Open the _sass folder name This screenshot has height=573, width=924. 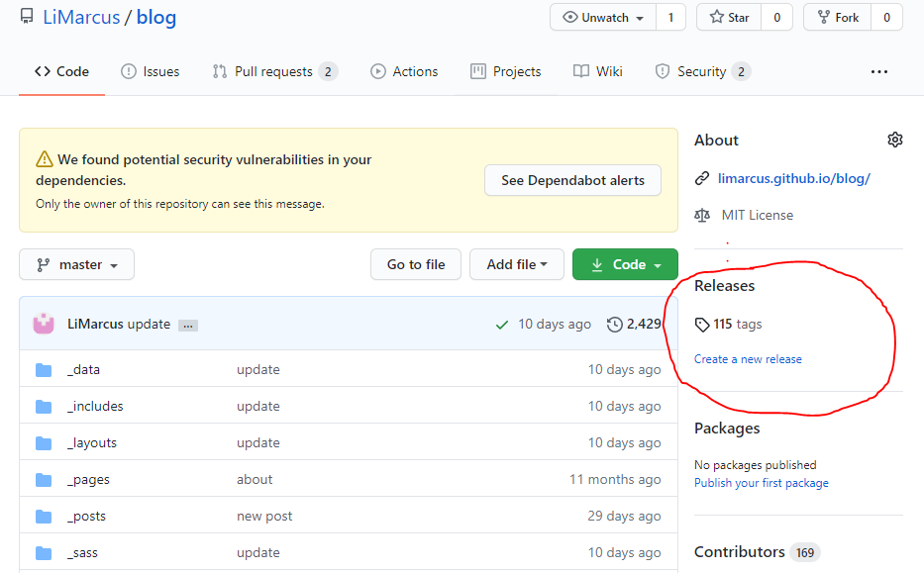82,553
